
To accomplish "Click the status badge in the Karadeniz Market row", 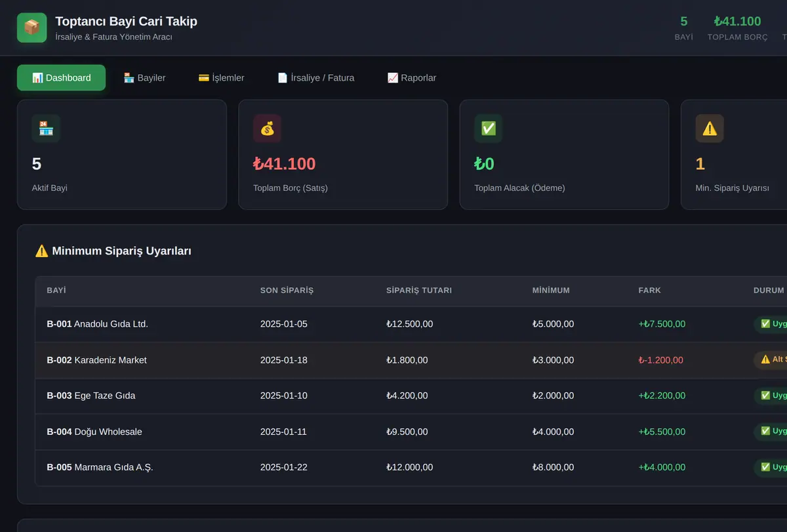I will click(x=771, y=359).
